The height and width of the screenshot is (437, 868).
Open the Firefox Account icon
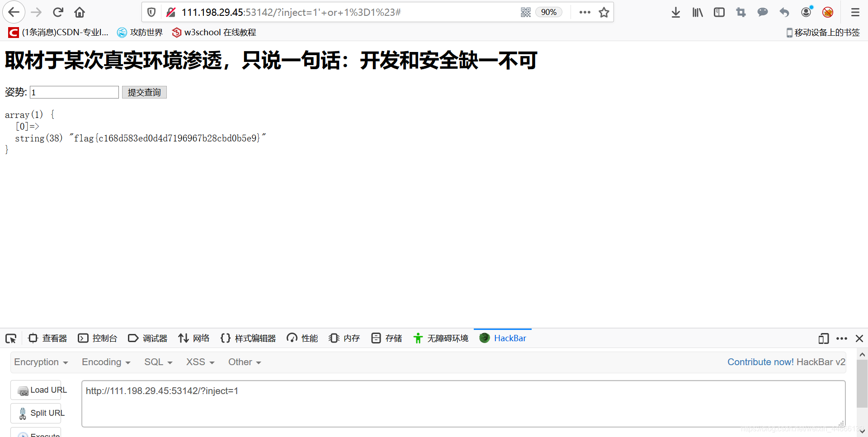806,12
